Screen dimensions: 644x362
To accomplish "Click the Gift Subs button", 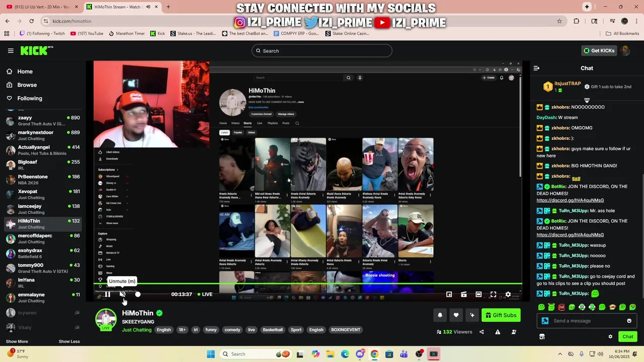I will point(501,315).
